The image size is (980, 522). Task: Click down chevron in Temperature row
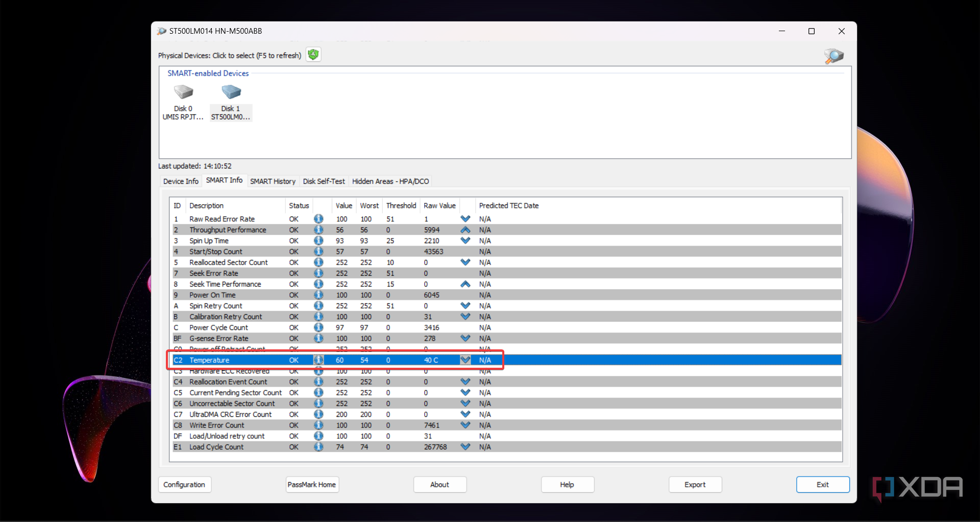(465, 360)
